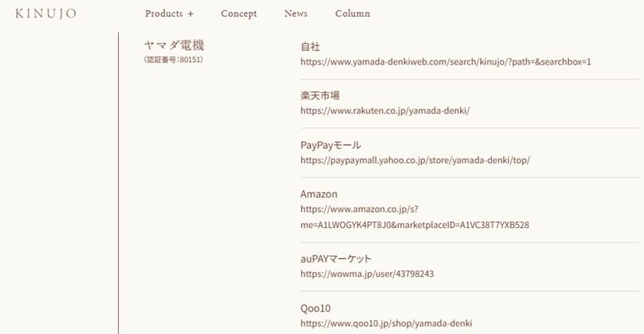The image size is (644, 334).
Task: Visit the rakuten.co.jp yamada-denki link
Action: click(385, 111)
